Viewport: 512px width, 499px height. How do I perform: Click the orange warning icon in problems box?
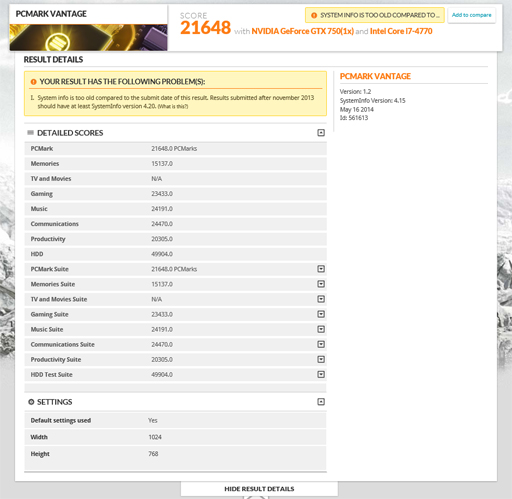pos(33,82)
